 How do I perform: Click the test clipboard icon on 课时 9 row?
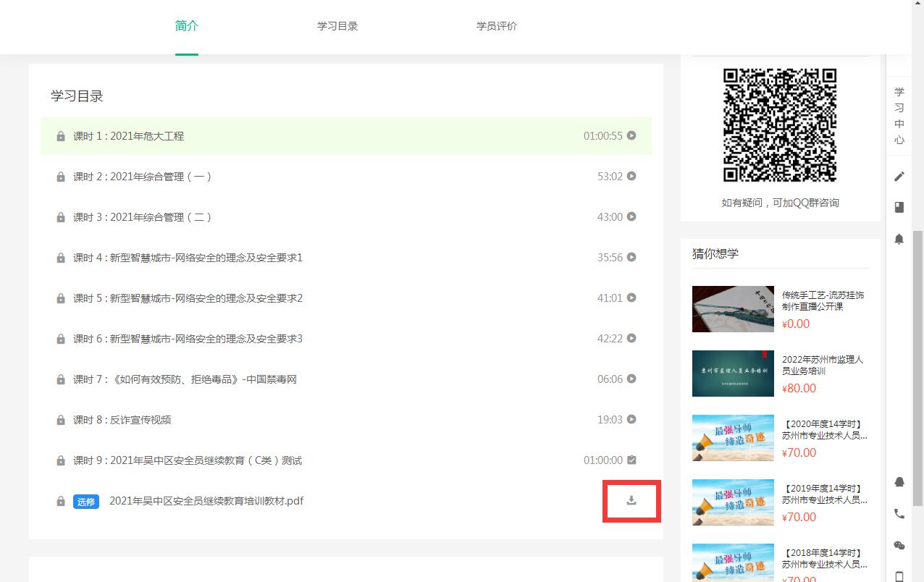click(631, 460)
